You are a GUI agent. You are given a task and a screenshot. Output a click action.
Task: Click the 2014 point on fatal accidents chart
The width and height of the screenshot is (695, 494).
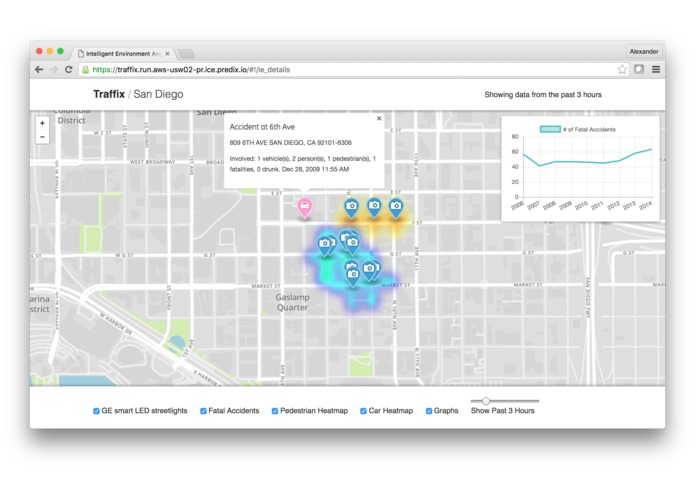pyautogui.click(x=651, y=150)
